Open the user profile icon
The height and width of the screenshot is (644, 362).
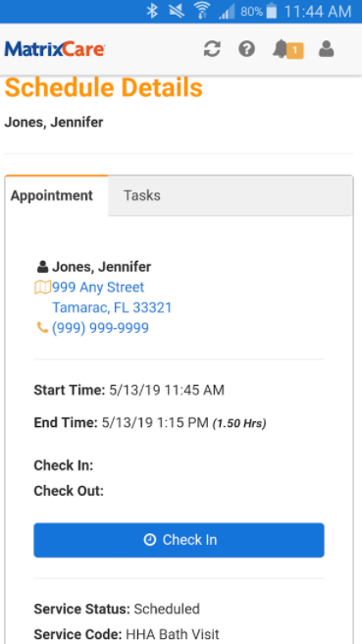[327, 49]
